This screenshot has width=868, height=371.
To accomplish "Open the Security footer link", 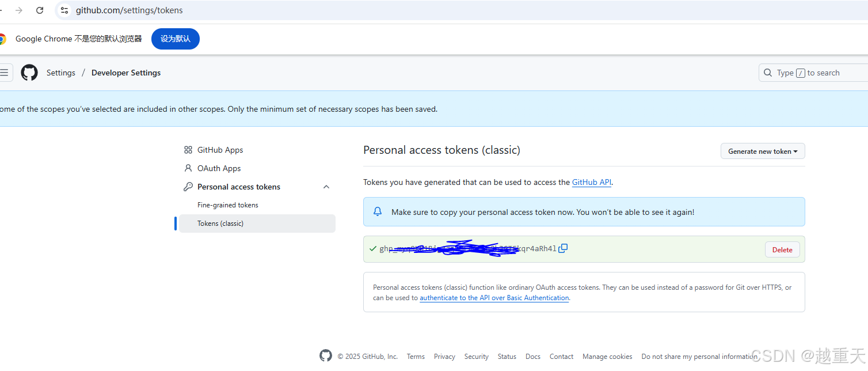I will click(477, 357).
